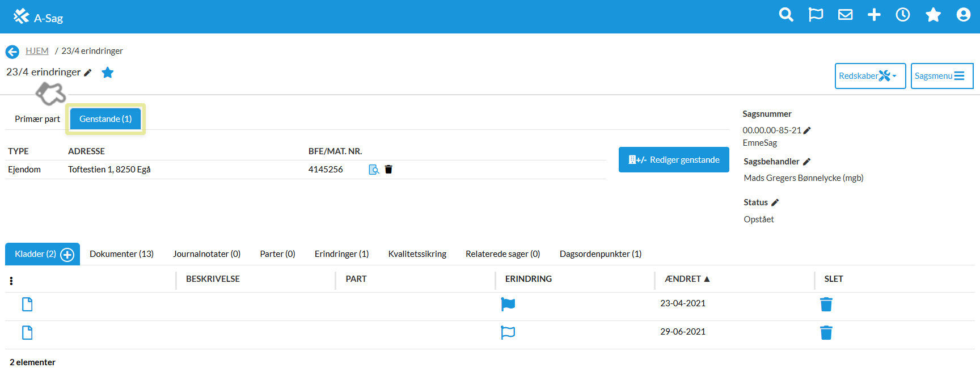Switch to the Dokumenter (13) tab
This screenshot has width=980, height=376.
pos(121,254)
